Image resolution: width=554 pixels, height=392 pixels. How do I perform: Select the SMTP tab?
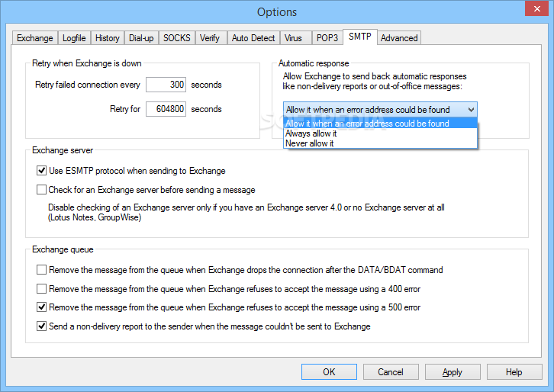(360, 37)
